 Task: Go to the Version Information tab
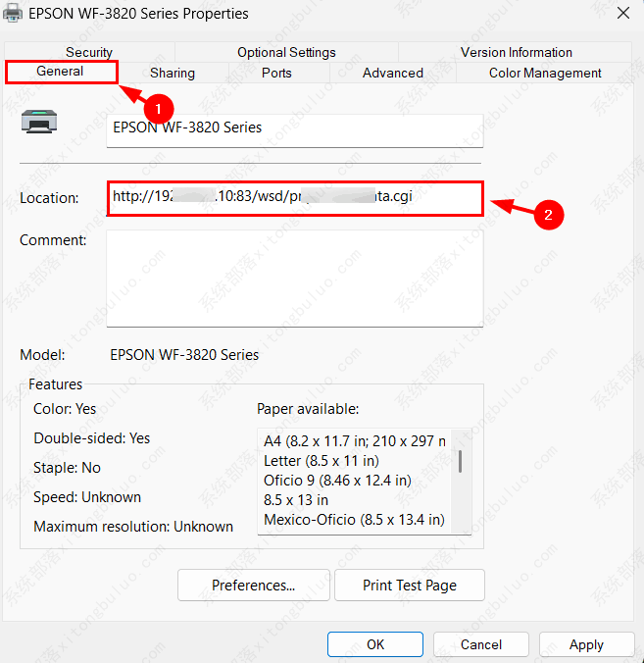pyautogui.click(x=516, y=52)
